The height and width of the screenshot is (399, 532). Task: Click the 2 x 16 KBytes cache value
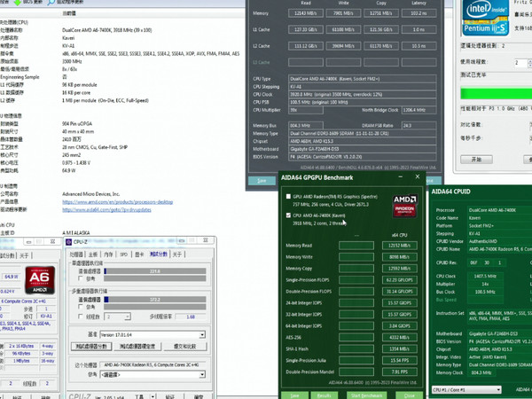21,346
